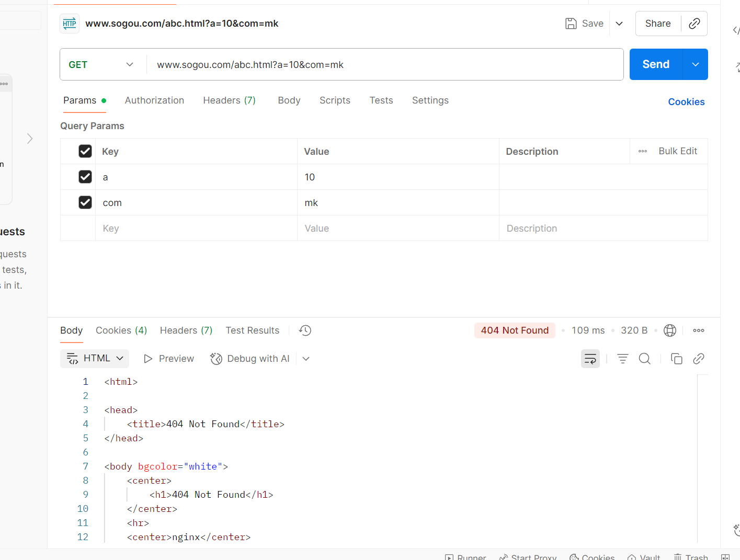Open request Headers (7) tab

pyautogui.click(x=229, y=100)
